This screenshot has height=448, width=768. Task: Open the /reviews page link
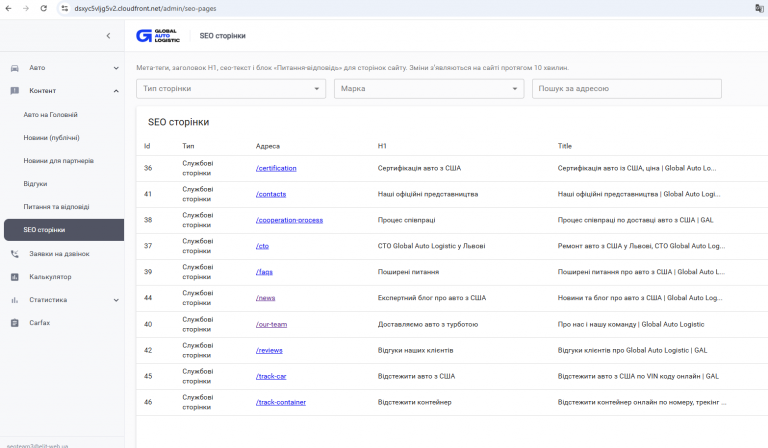point(269,350)
